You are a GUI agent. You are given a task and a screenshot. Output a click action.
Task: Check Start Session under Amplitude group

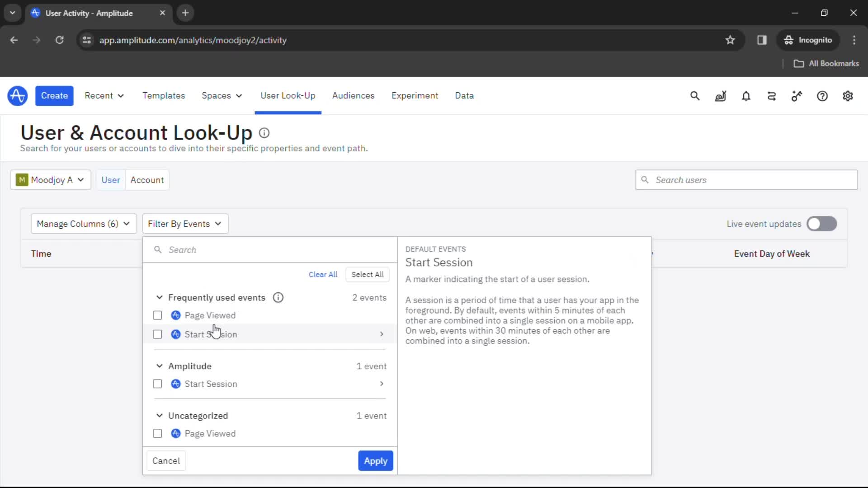click(x=157, y=384)
